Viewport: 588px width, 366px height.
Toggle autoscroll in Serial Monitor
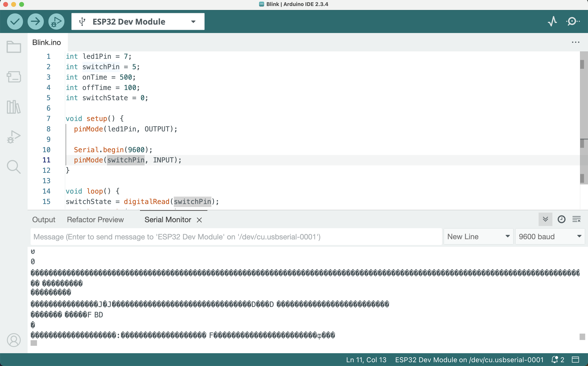pyautogui.click(x=545, y=219)
